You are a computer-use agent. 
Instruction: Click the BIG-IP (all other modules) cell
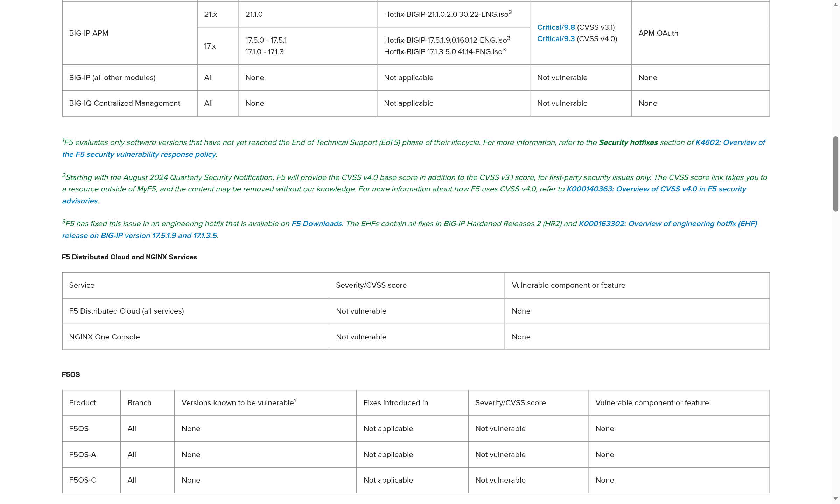(130, 78)
